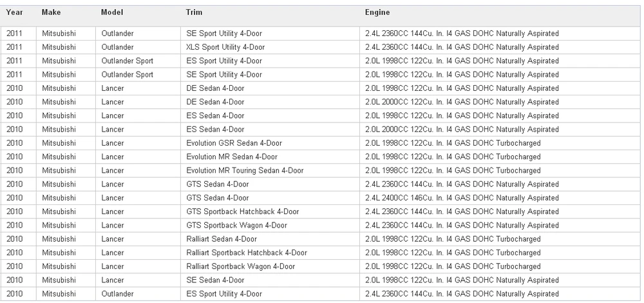The width and height of the screenshot is (644, 303).
Task: Click the Evolution MR Touring Sedan trim
Action: point(270,171)
